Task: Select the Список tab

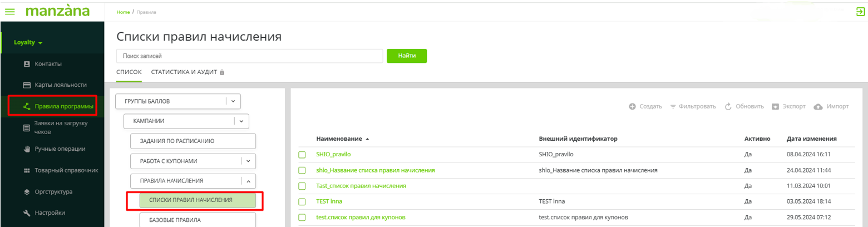Action: [x=129, y=72]
